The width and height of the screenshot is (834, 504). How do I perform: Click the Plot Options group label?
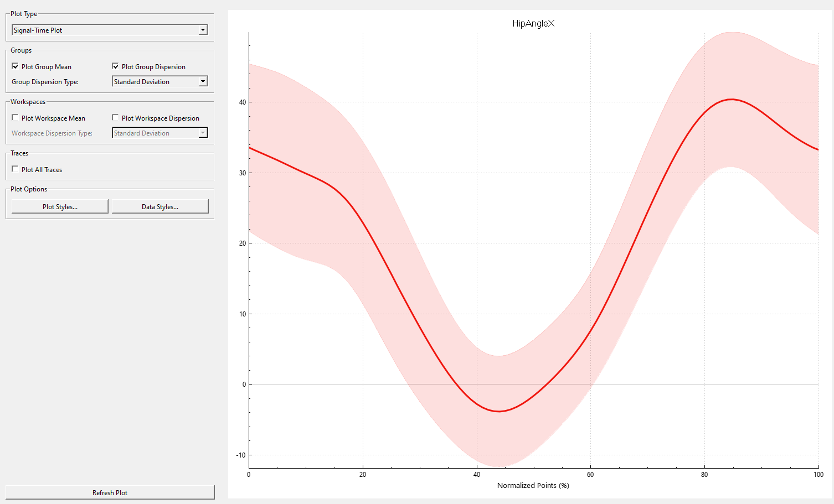(x=29, y=189)
